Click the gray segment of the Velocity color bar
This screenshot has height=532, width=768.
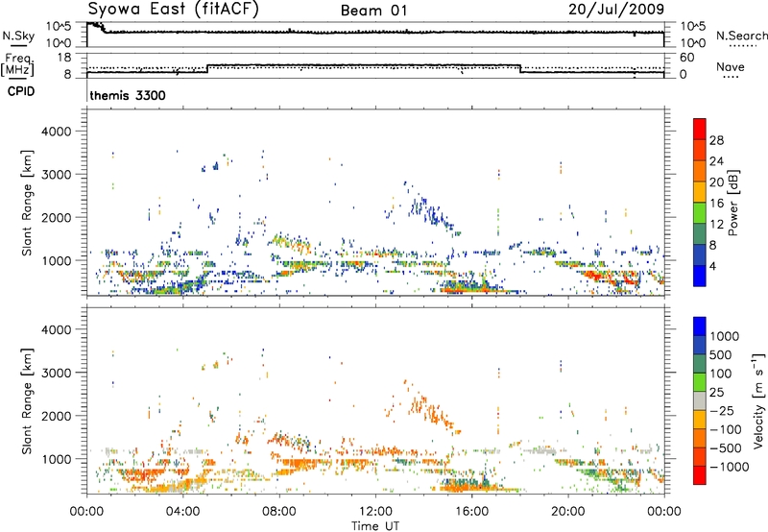pyautogui.click(x=700, y=401)
